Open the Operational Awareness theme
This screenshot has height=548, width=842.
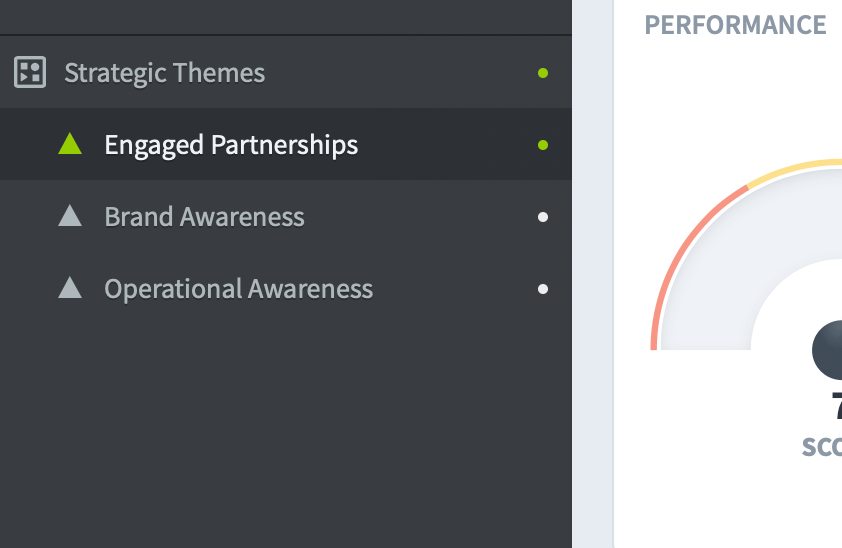coord(238,289)
